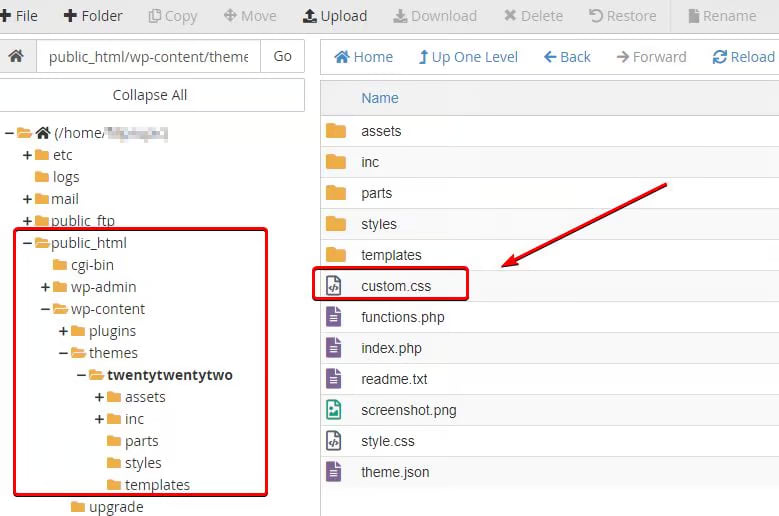Screen dimensions: 779x516
Task: Click the parts folder icon in file list
Action: tap(336, 193)
